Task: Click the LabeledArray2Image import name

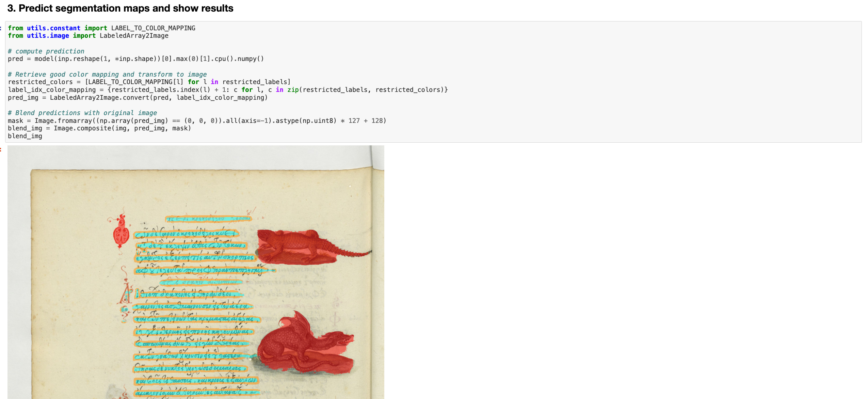Action: [x=134, y=36]
